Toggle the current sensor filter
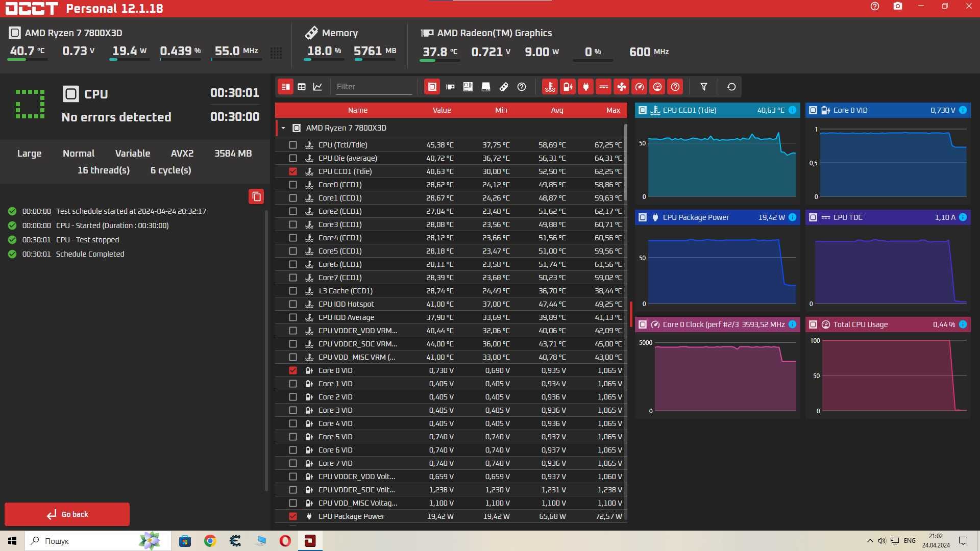The height and width of the screenshot is (551, 980). coord(603,87)
